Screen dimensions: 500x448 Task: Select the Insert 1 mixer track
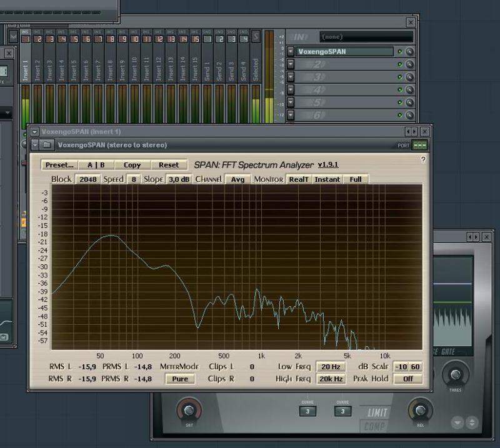pyautogui.click(x=26, y=69)
